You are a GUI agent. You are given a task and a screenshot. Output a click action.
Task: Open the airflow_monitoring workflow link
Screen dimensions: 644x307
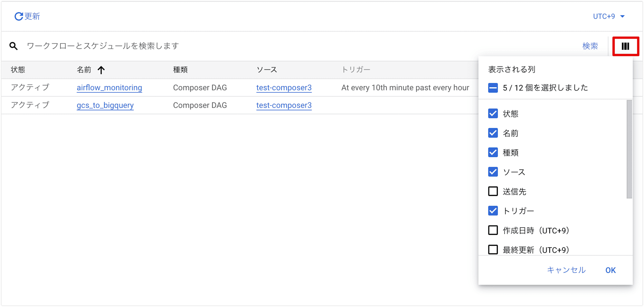coord(109,88)
